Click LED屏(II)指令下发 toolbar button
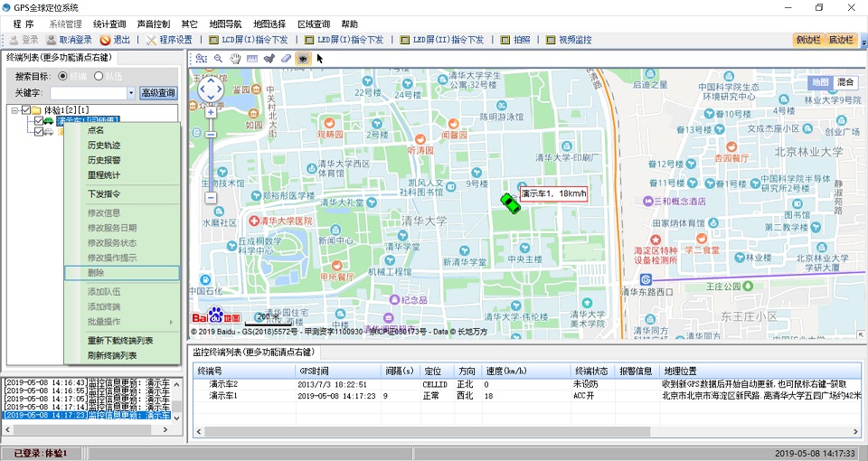868x461 pixels. [x=441, y=40]
